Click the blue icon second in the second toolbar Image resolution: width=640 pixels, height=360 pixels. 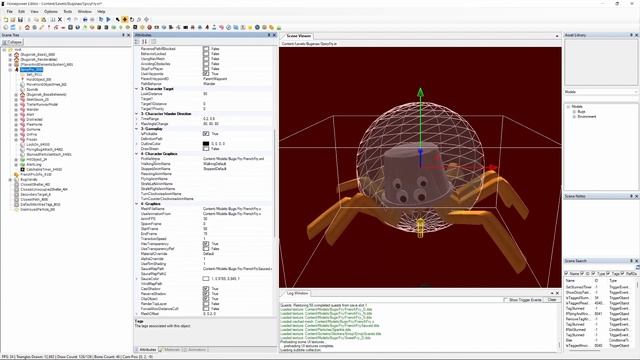pos(13,27)
